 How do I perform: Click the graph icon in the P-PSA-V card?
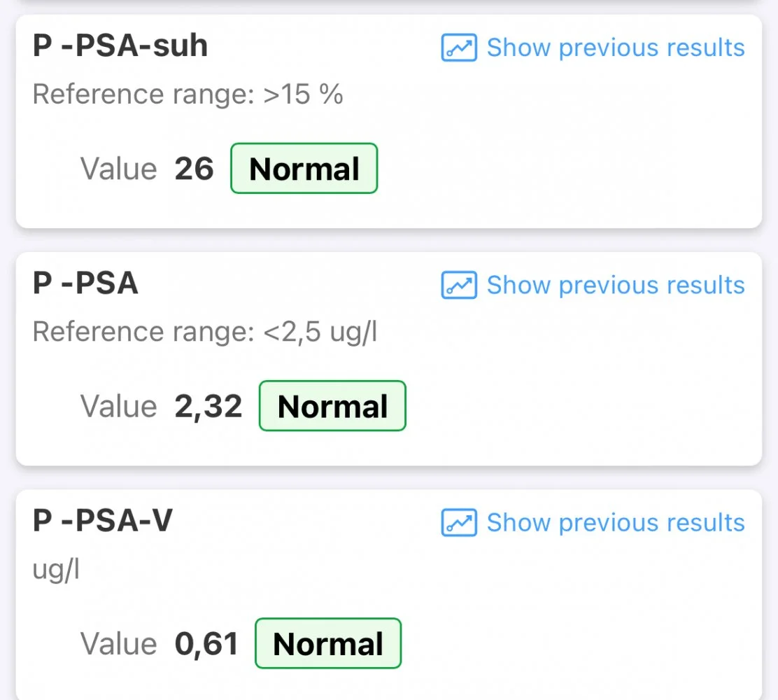[x=459, y=522]
